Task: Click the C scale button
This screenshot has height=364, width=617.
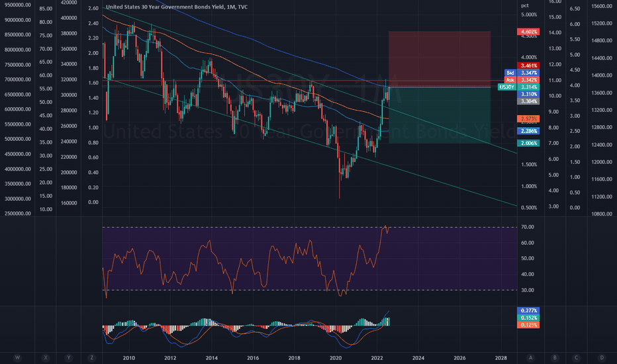Action: (577, 357)
